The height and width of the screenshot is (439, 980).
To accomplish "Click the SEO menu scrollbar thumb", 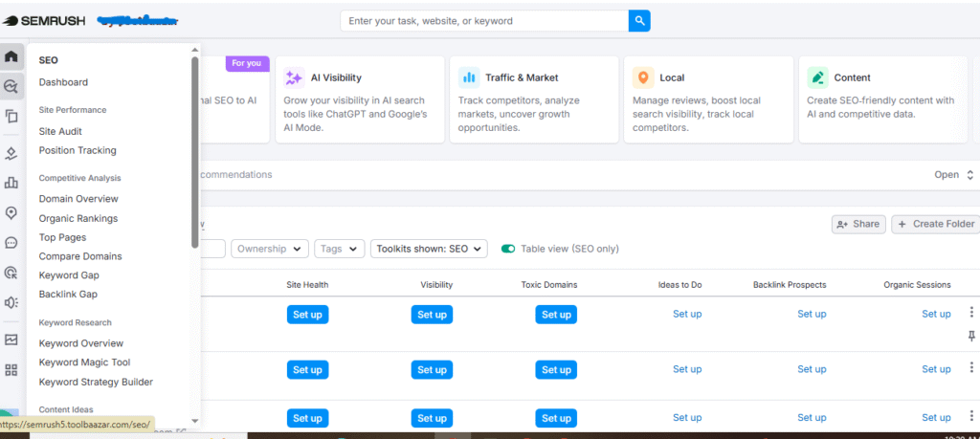I will (195, 152).
